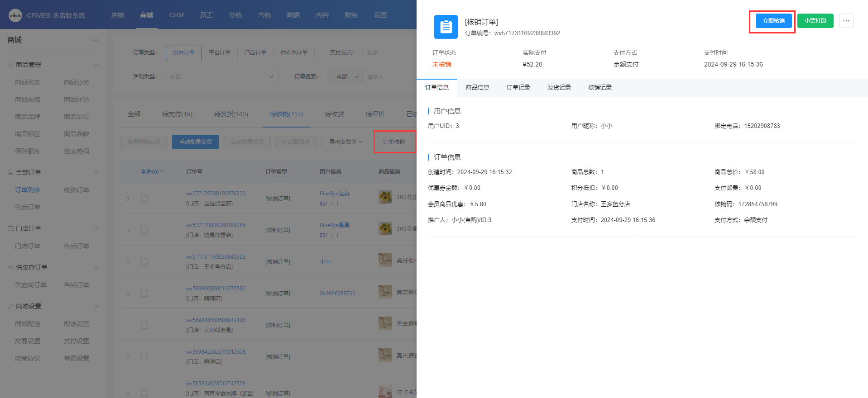This screenshot has width=868, height=398.
Task: Click the 立即核销 button
Action: [773, 21]
